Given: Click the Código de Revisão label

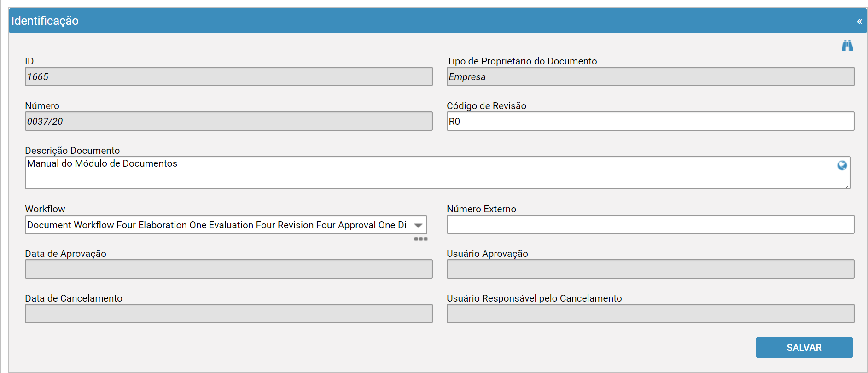Looking at the screenshot, I should click(x=486, y=106).
